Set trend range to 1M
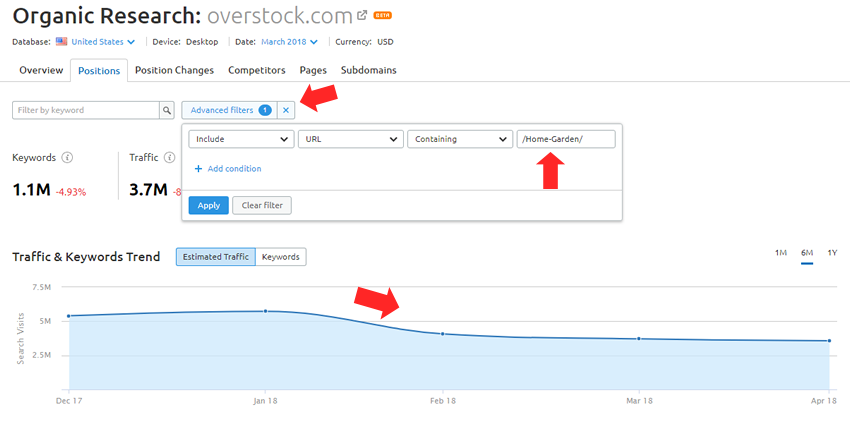 pyautogui.click(x=781, y=253)
